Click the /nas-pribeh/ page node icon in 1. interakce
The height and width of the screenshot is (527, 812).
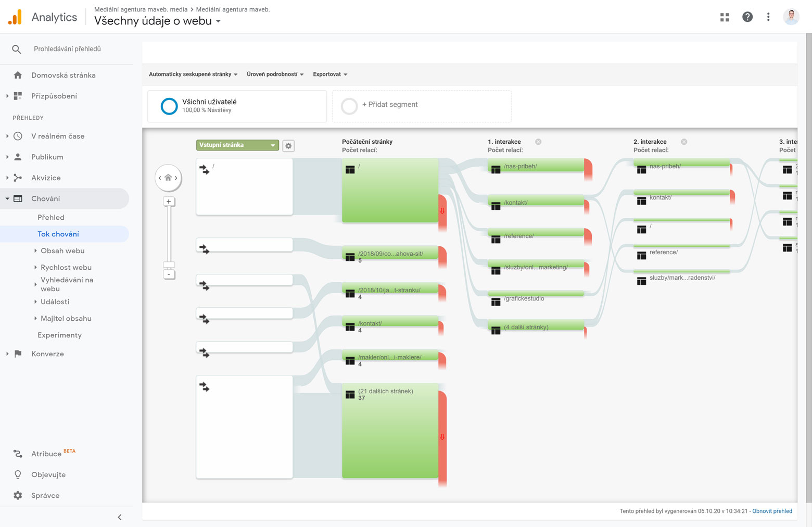[496, 169]
